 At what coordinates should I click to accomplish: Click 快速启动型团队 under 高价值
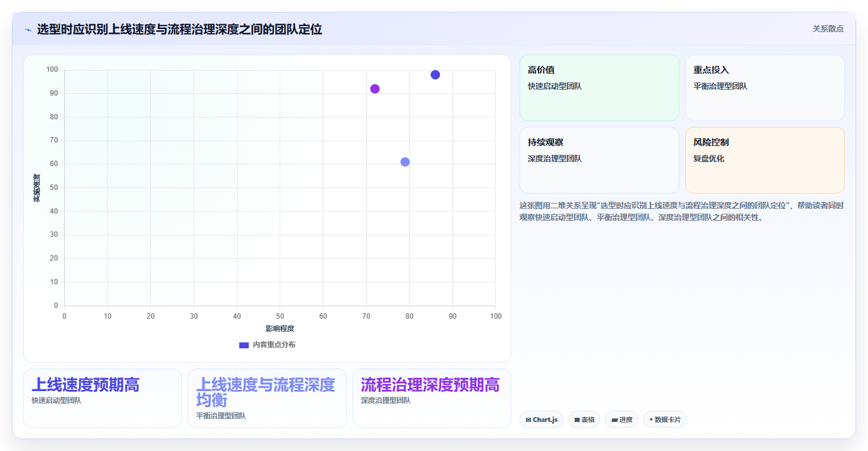click(x=555, y=86)
